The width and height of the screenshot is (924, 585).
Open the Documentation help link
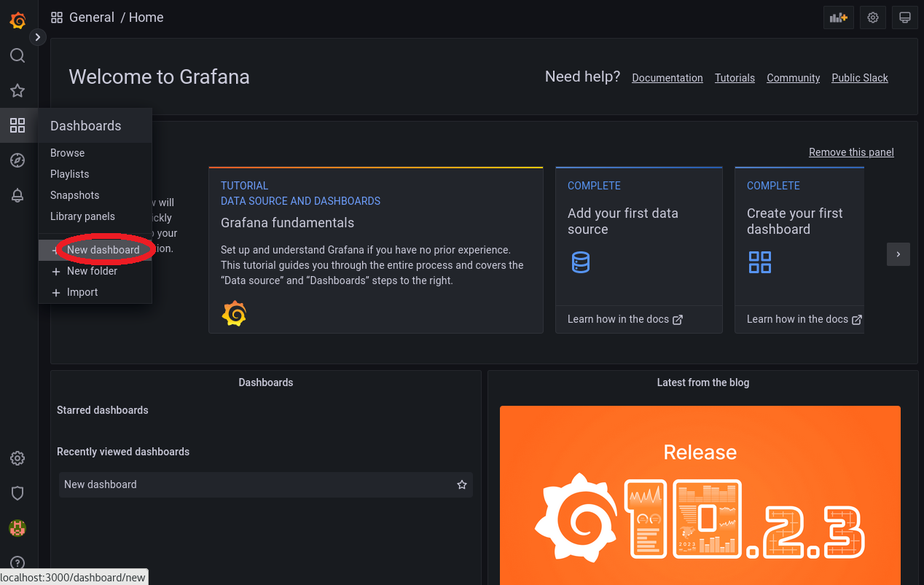point(667,78)
